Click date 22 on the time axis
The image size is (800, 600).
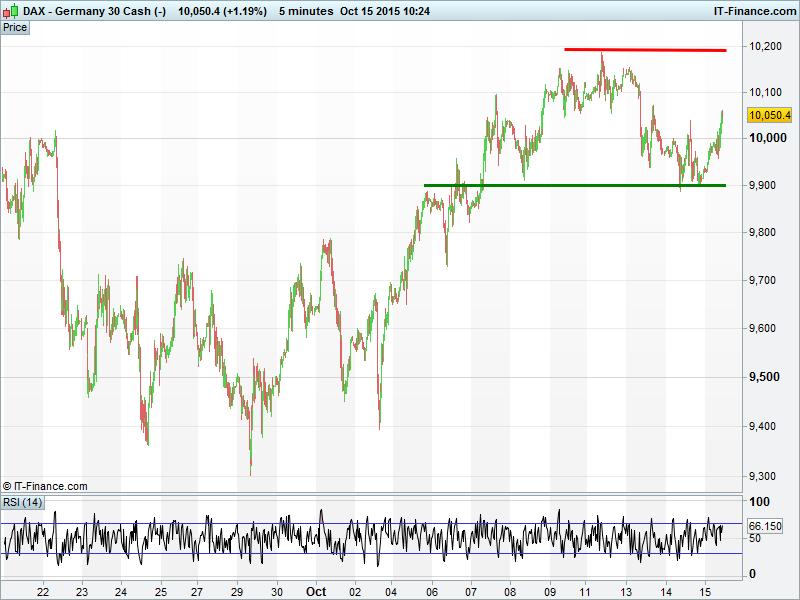click(x=43, y=591)
